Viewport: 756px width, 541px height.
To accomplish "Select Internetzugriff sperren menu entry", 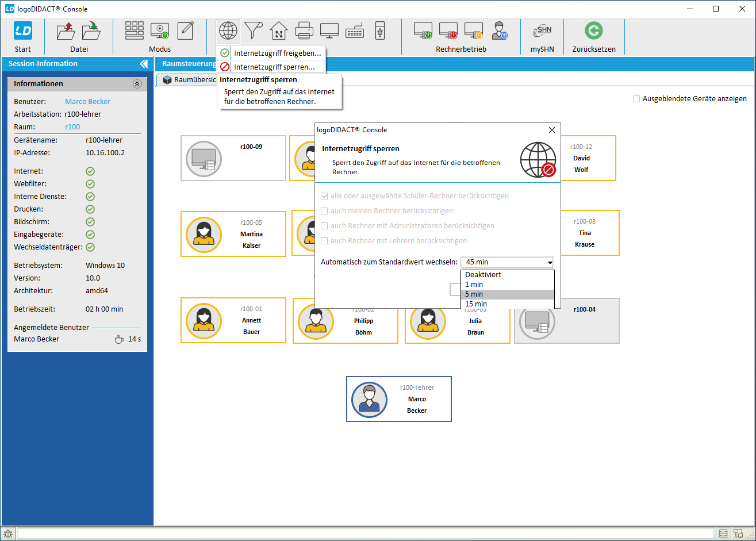I will pos(270,67).
